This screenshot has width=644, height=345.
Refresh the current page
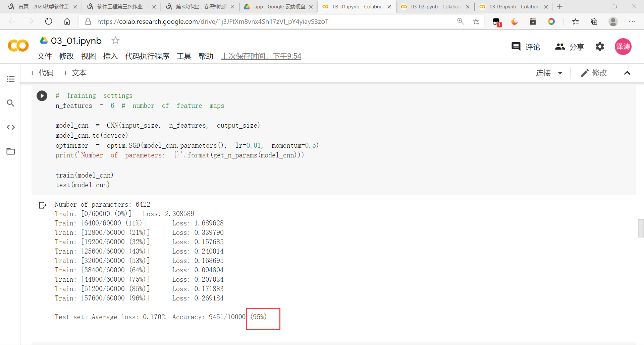click(x=49, y=21)
